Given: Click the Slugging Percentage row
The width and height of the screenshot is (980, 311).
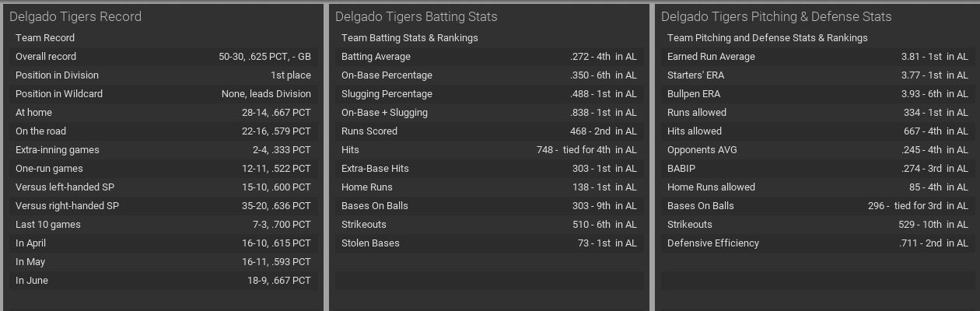Looking at the screenshot, I should pos(488,94).
